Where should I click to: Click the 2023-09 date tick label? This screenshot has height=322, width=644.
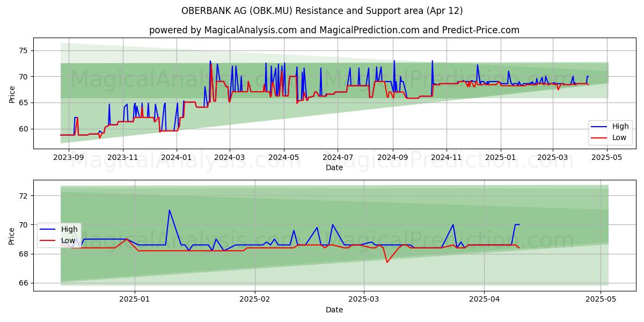[x=69, y=157]
